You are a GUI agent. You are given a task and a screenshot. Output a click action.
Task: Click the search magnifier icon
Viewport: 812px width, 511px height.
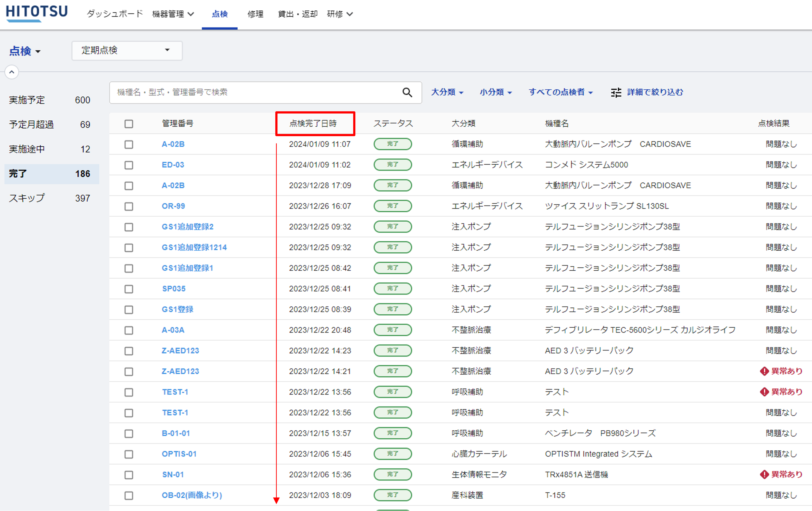click(407, 92)
